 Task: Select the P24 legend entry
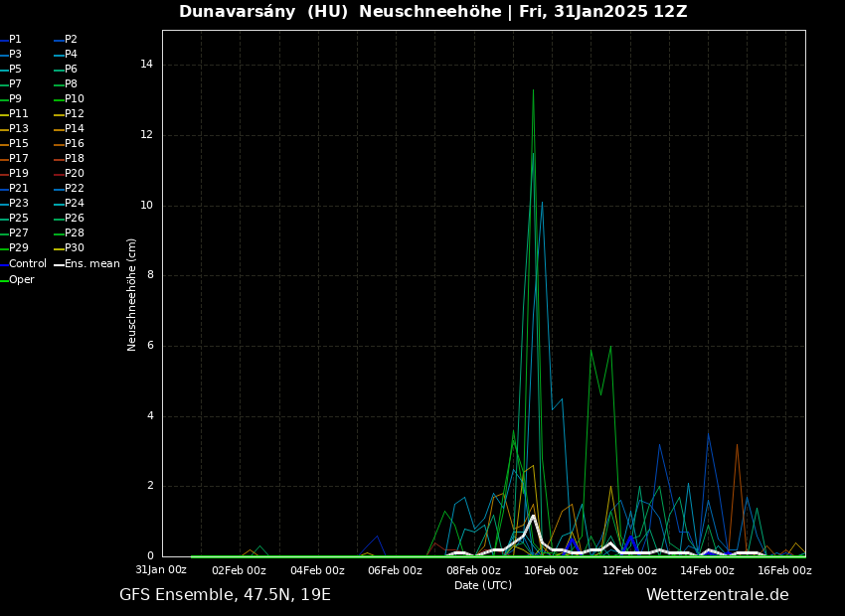(x=74, y=204)
